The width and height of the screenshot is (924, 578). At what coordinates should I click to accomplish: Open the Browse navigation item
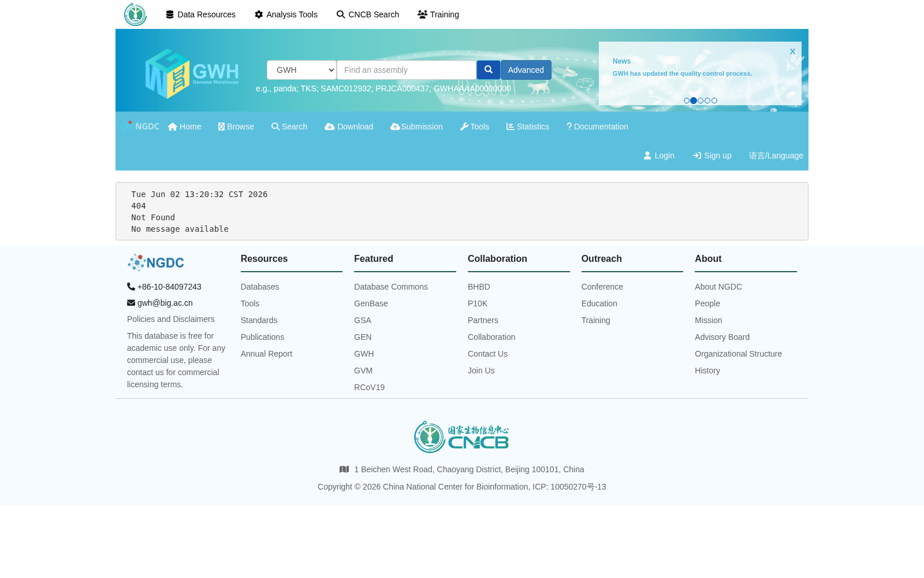point(236,127)
